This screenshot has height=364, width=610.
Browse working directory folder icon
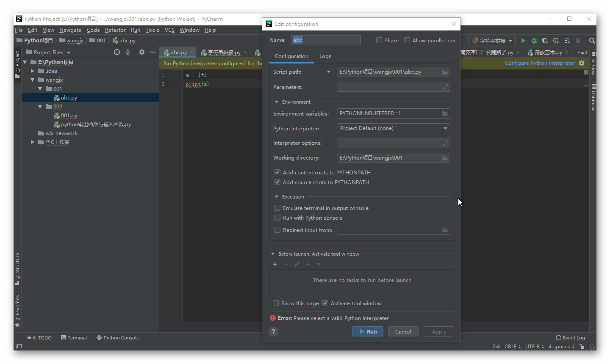[x=445, y=158]
